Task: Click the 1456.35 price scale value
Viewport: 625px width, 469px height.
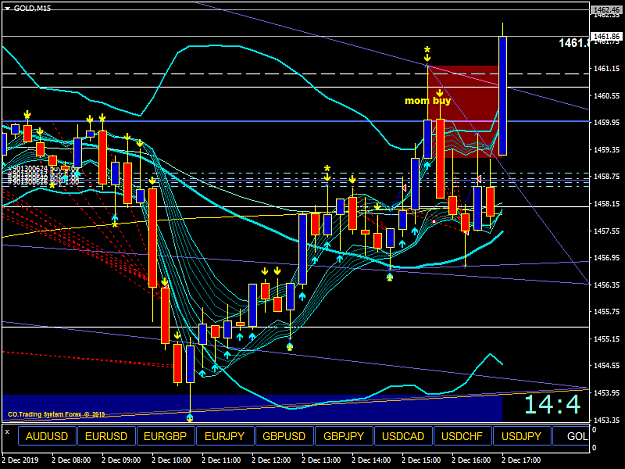Action: pyautogui.click(x=607, y=285)
